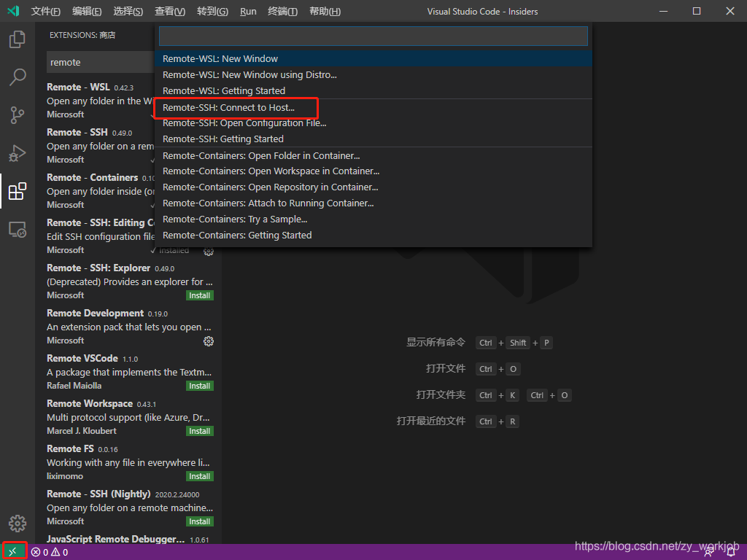Viewport: 747px width, 560px height.
Task: Click the VS Code logo in title bar
Action: coord(13,11)
